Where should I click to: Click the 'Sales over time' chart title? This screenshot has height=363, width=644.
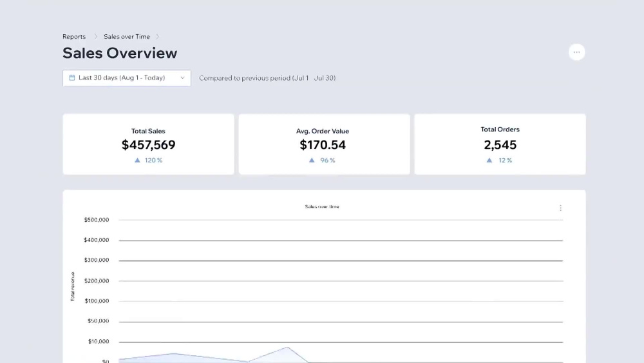pos(322,207)
